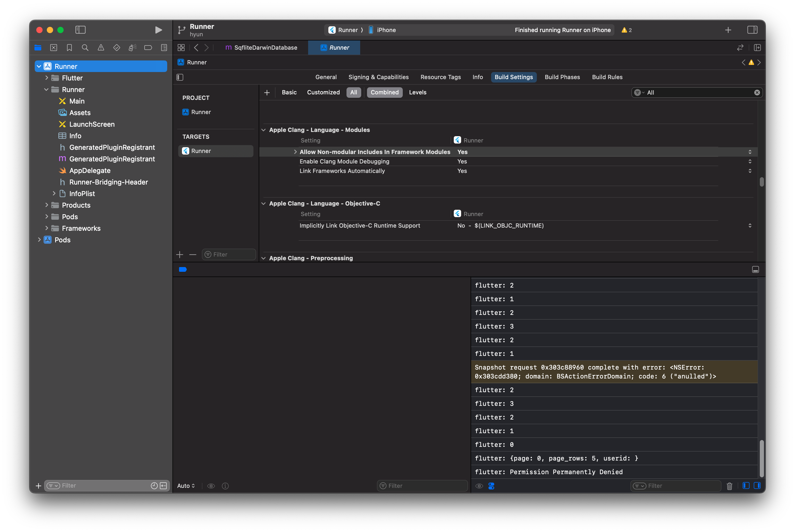Screen dimensions: 795x532
Task: Expand the Flutter folder in navigator
Action: point(47,78)
